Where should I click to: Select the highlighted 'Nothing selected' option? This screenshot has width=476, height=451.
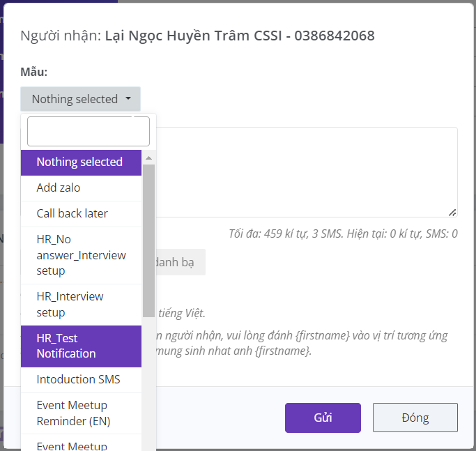(81, 162)
